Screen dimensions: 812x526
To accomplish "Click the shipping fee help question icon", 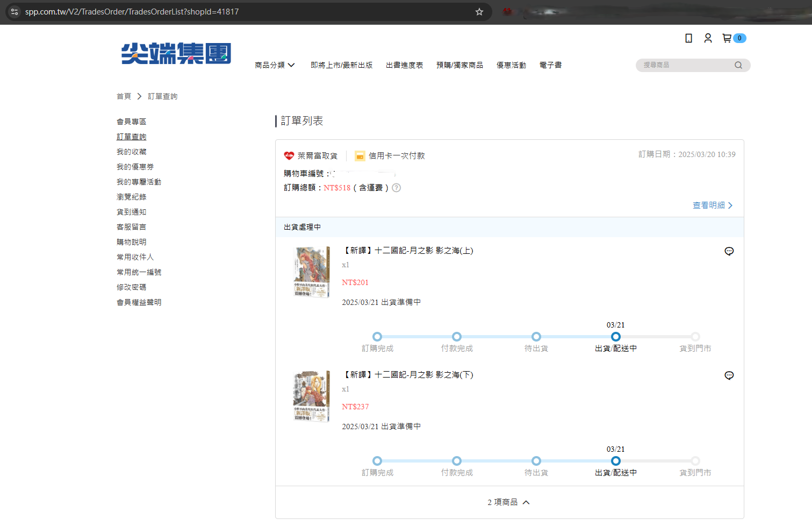I will pyautogui.click(x=397, y=188).
